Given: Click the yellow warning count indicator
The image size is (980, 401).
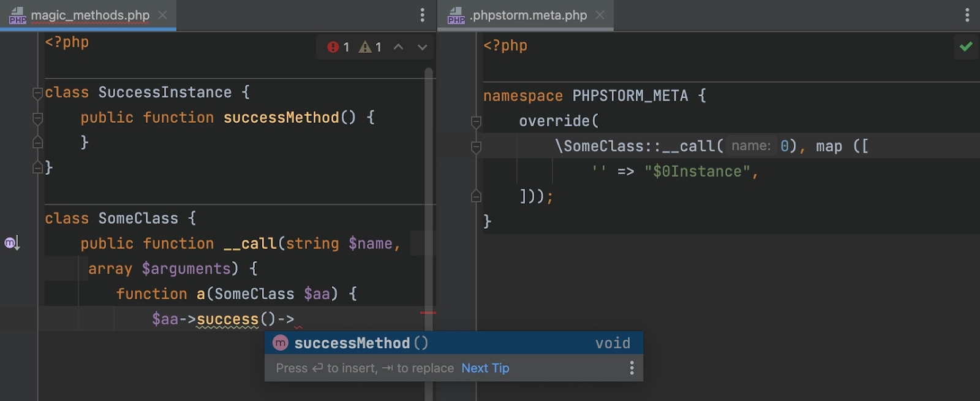Looking at the screenshot, I should pyautogui.click(x=371, y=47).
